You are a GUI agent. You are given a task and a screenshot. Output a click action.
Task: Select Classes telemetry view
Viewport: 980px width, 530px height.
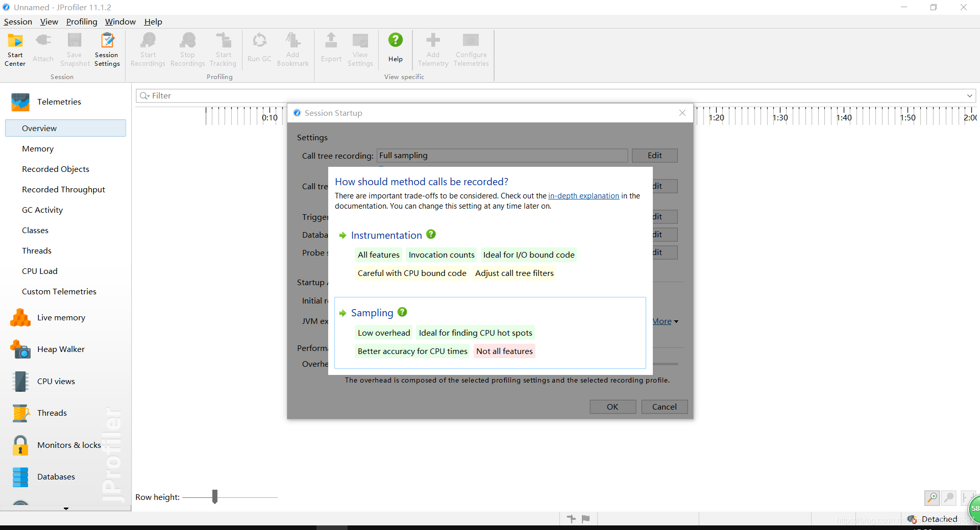click(35, 230)
